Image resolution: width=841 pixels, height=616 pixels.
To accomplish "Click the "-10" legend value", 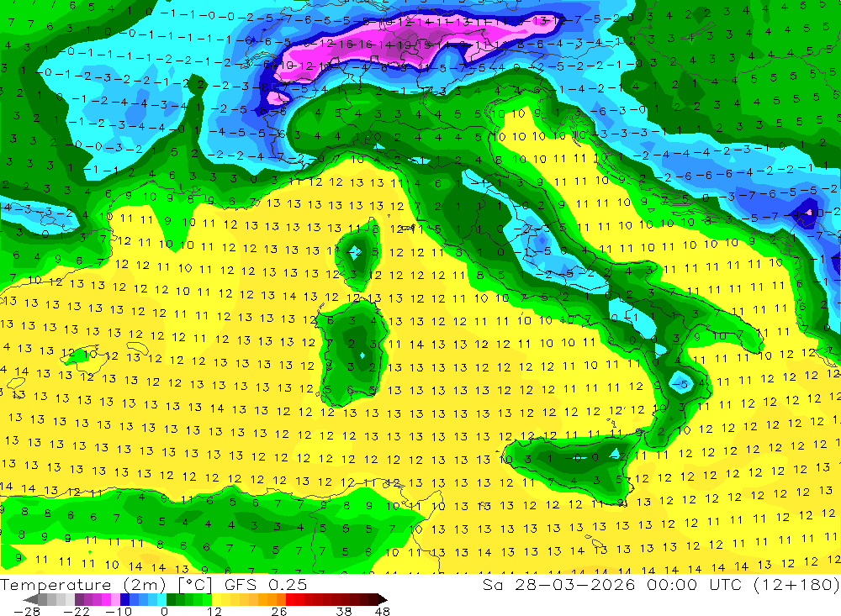I will point(119,611).
